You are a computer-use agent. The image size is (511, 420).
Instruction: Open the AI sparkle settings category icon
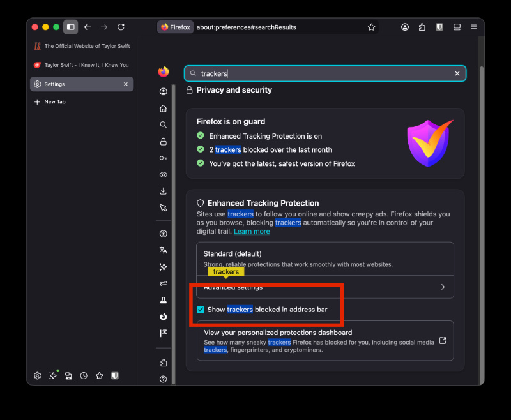pos(164,267)
